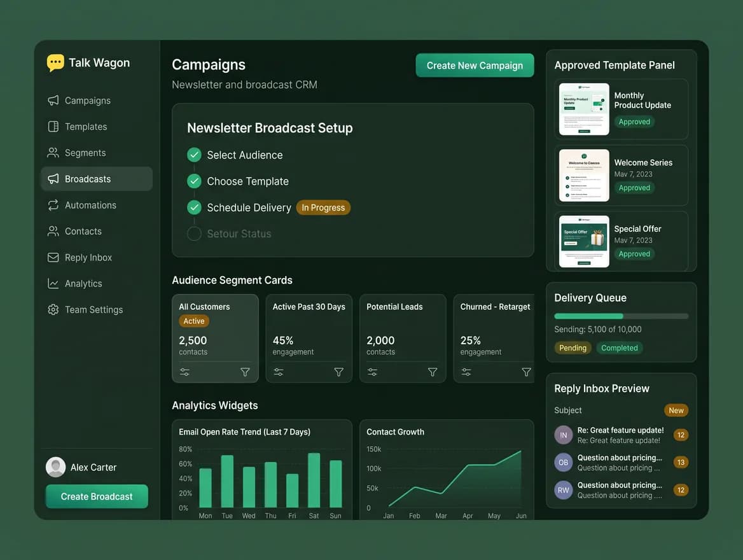
Task: Click the Active badge on All Customers card
Action: [194, 321]
